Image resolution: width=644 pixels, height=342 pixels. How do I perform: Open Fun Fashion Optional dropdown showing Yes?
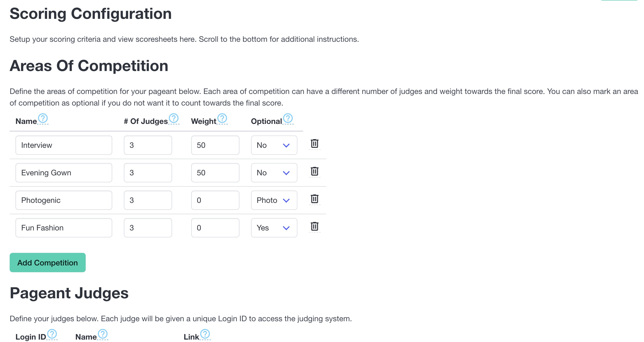click(x=274, y=228)
